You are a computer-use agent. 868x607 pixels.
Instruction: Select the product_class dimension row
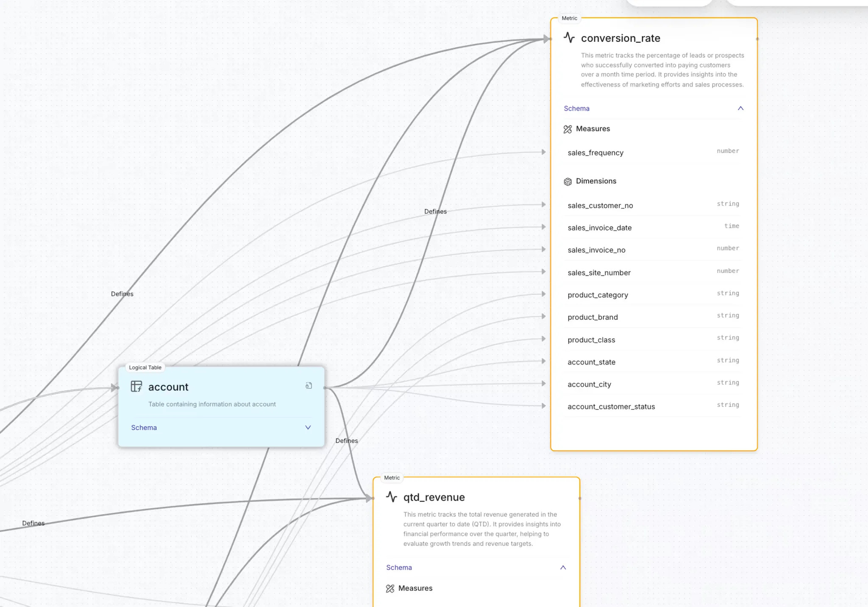pyautogui.click(x=653, y=340)
